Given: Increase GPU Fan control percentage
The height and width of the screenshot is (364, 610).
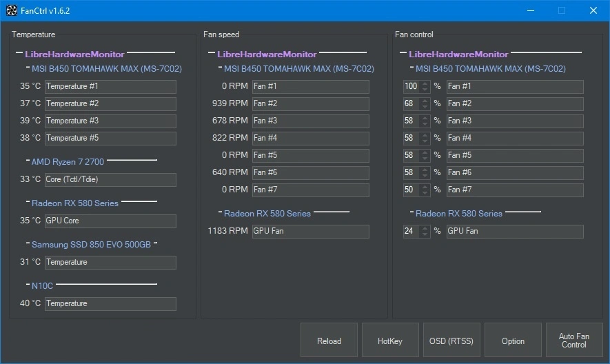Looking at the screenshot, I should click(425, 228).
